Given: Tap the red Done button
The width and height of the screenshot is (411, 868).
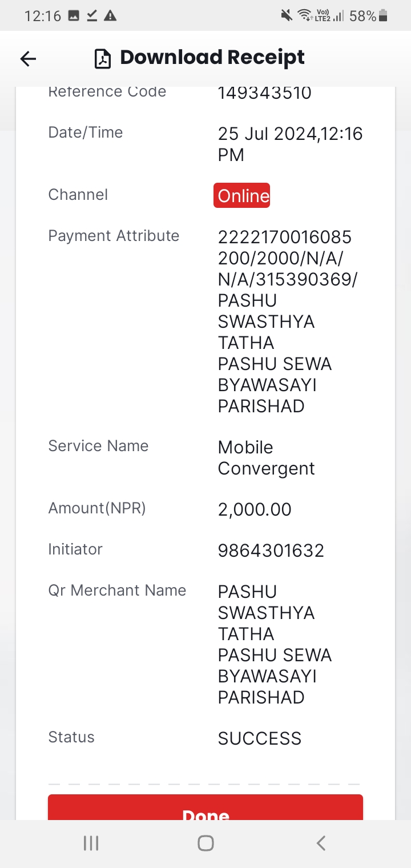Looking at the screenshot, I should [205, 807].
